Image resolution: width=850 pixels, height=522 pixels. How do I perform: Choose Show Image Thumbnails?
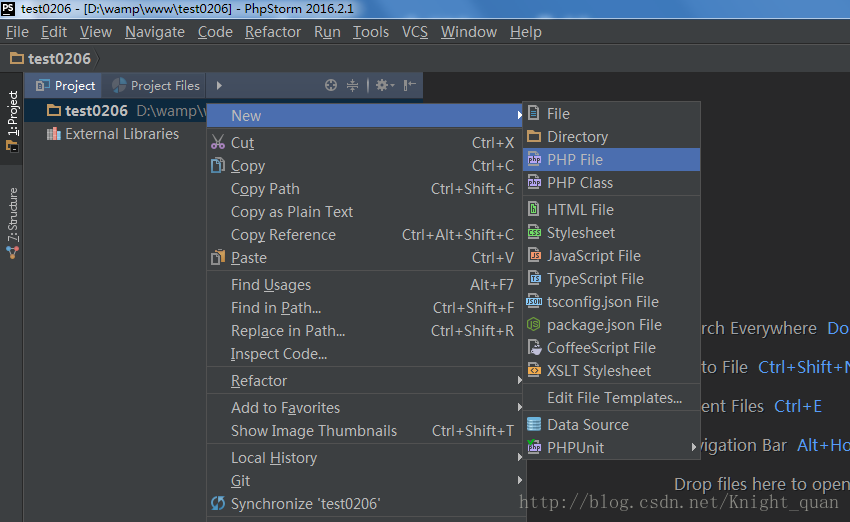[364, 430]
